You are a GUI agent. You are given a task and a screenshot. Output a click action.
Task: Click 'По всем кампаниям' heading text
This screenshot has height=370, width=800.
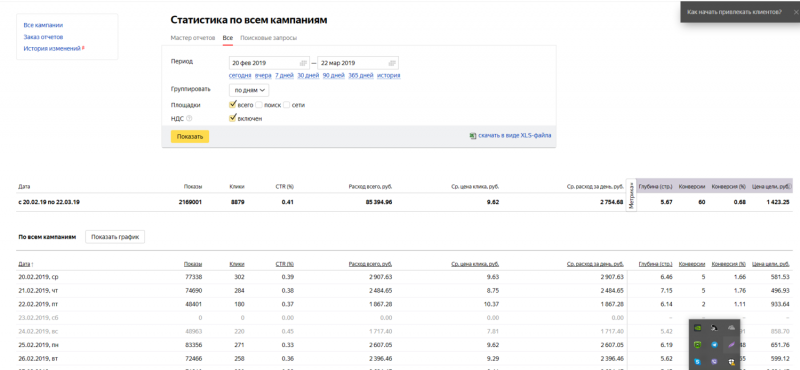pyautogui.click(x=47, y=237)
